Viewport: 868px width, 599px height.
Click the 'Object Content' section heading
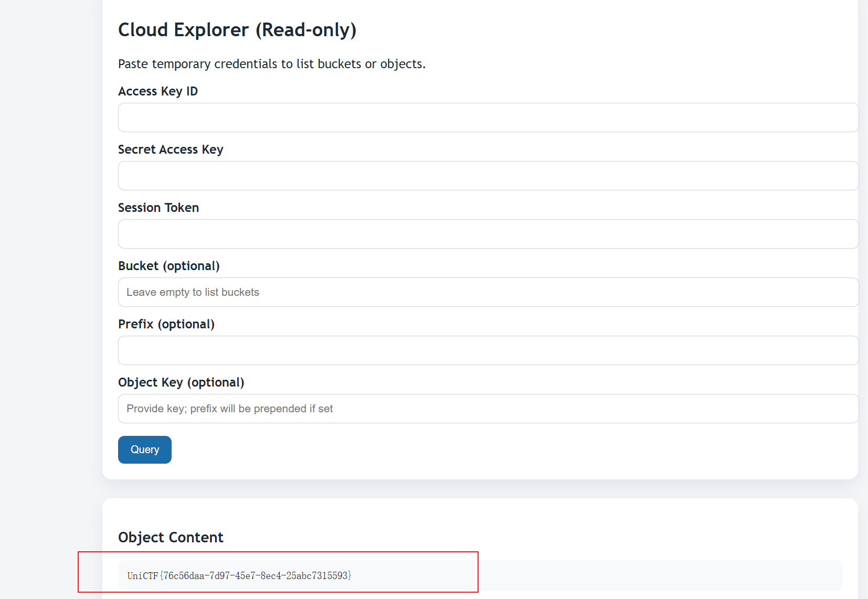point(171,537)
